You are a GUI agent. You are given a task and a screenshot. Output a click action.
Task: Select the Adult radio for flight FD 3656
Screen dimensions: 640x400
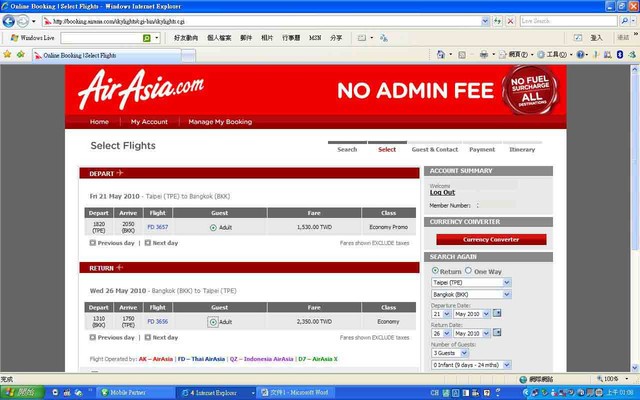pyautogui.click(x=213, y=322)
